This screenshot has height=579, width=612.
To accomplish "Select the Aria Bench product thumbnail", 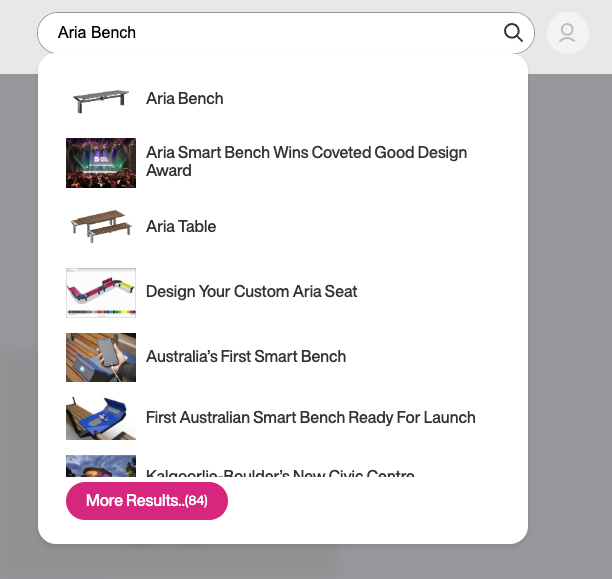I will click(x=101, y=99).
